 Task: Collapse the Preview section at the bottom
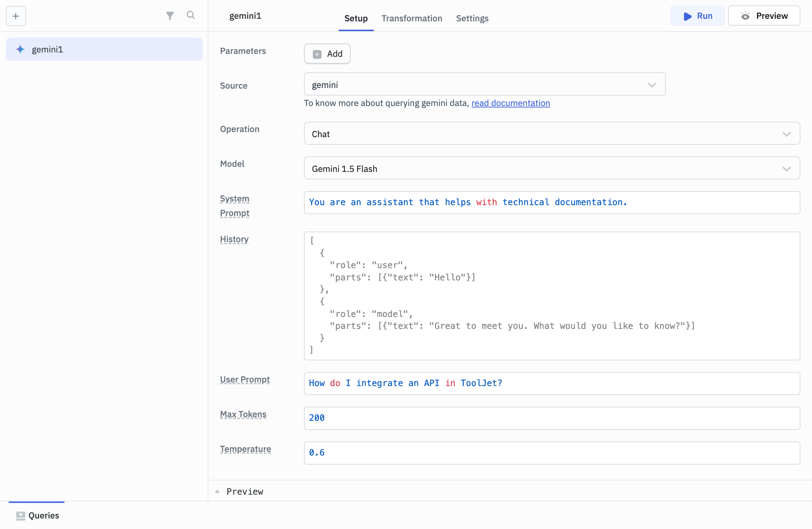(x=217, y=491)
